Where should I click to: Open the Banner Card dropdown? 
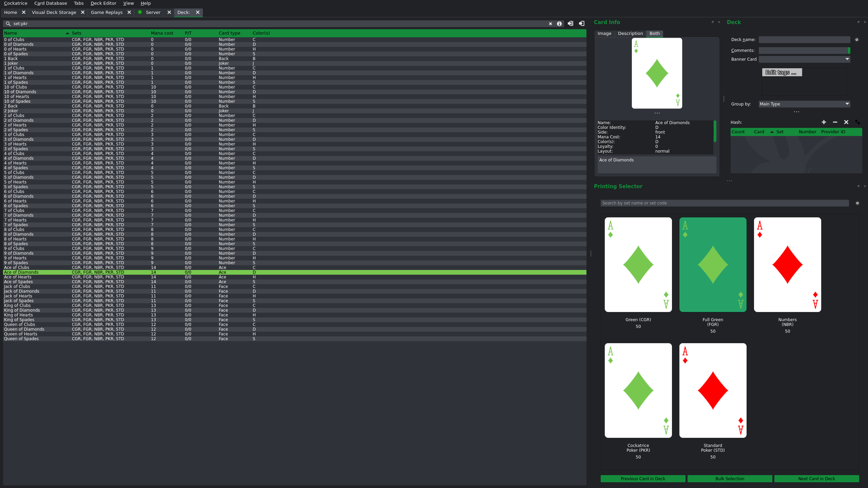[804, 59]
